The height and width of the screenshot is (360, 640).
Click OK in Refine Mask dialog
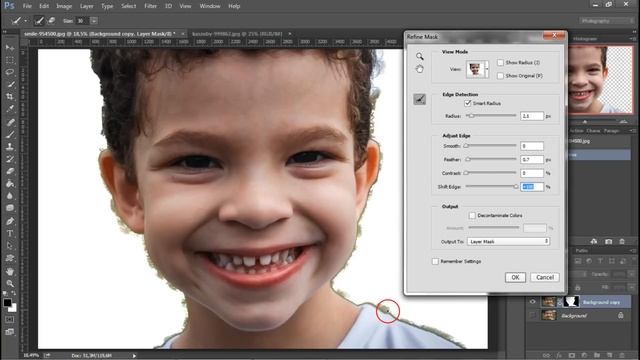pos(515,277)
